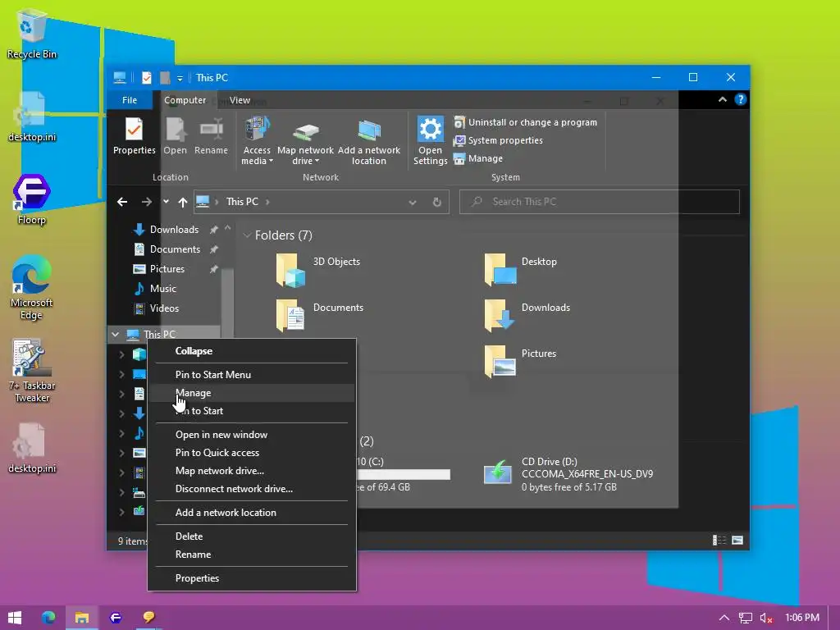Go back with the left arrow
This screenshot has height=630, width=840.
(122, 202)
